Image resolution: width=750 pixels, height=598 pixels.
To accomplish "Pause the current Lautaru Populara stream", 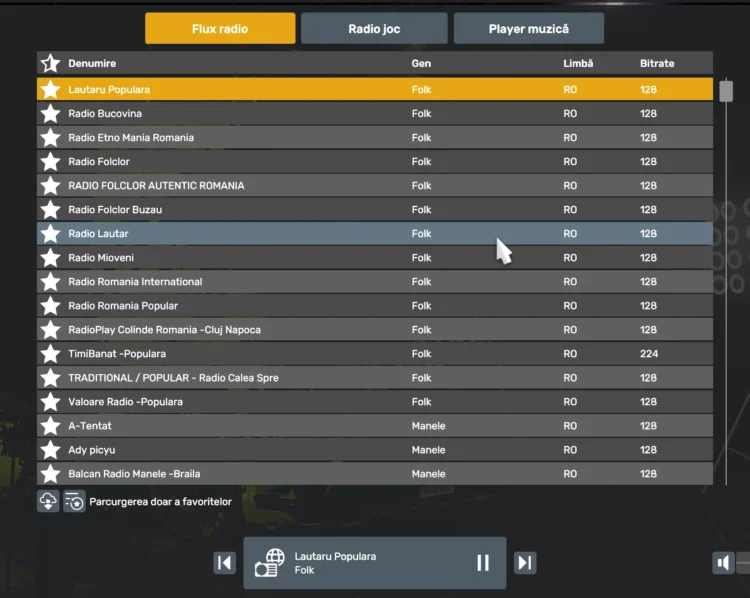I will [x=483, y=563].
